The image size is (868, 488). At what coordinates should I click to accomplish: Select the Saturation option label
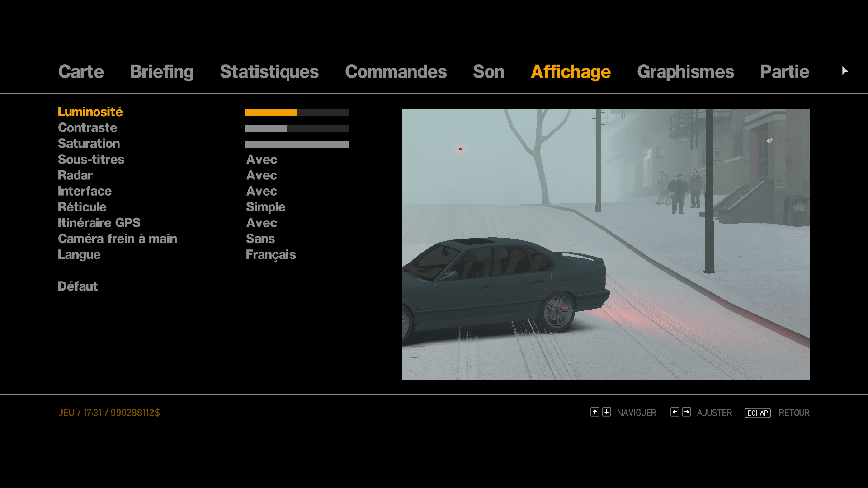[89, 144]
